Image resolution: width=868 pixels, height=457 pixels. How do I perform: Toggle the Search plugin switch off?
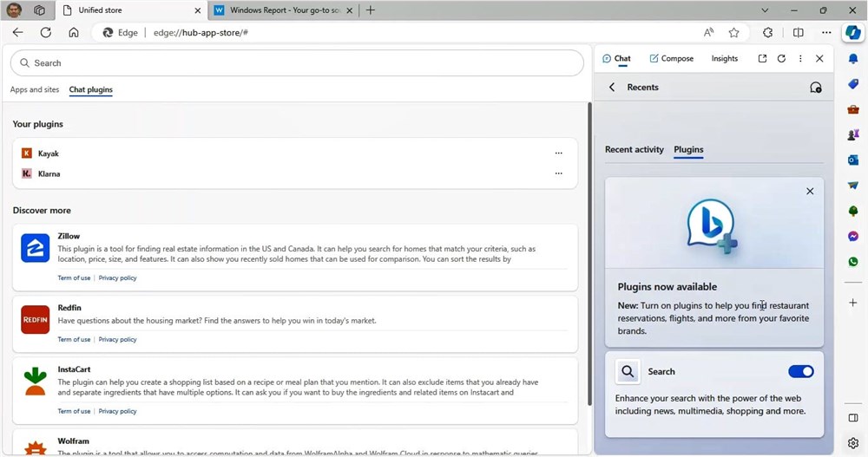800,371
